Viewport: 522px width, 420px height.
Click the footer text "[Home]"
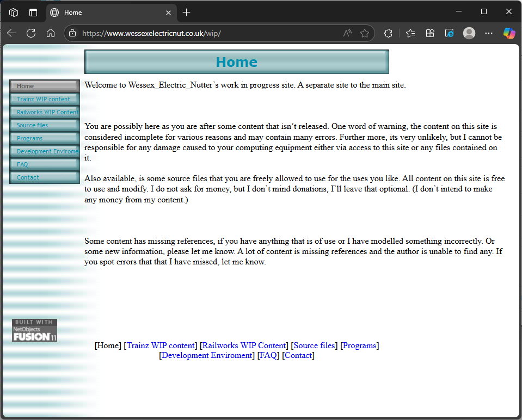point(108,345)
